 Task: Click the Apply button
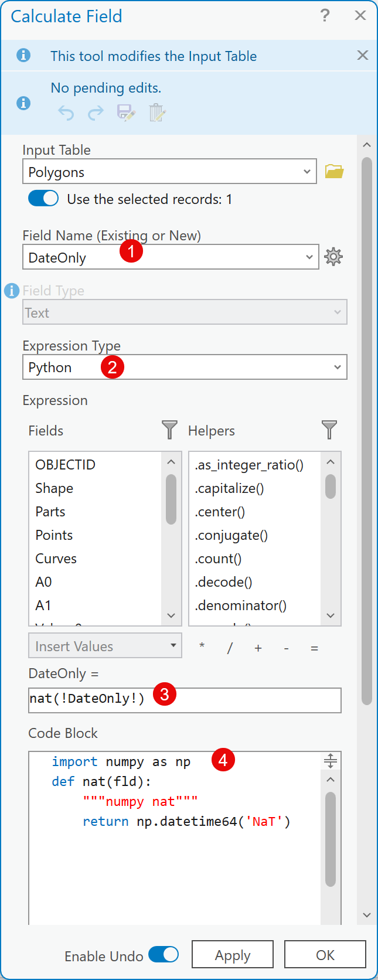[x=232, y=955]
